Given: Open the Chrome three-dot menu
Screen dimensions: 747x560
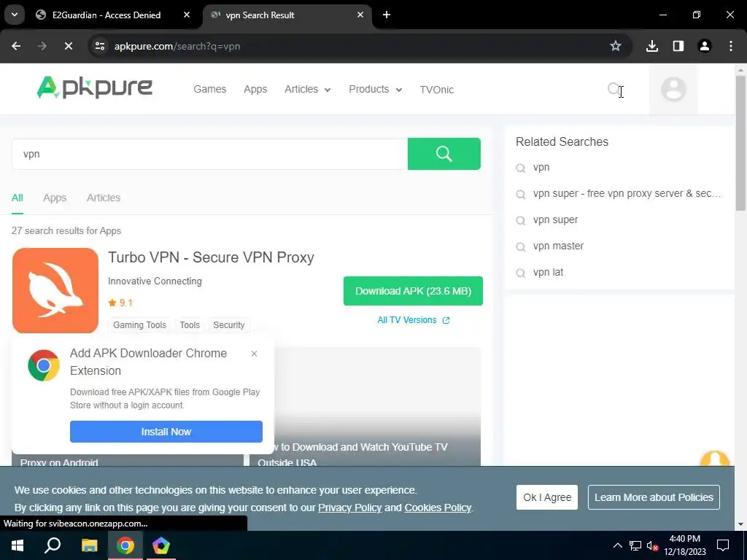Looking at the screenshot, I should point(731,46).
